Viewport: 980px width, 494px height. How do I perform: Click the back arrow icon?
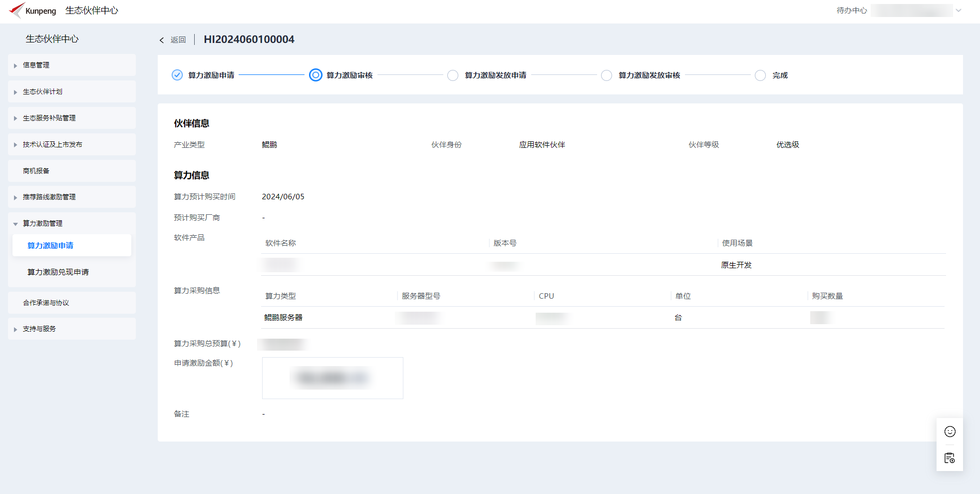click(x=162, y=40)
